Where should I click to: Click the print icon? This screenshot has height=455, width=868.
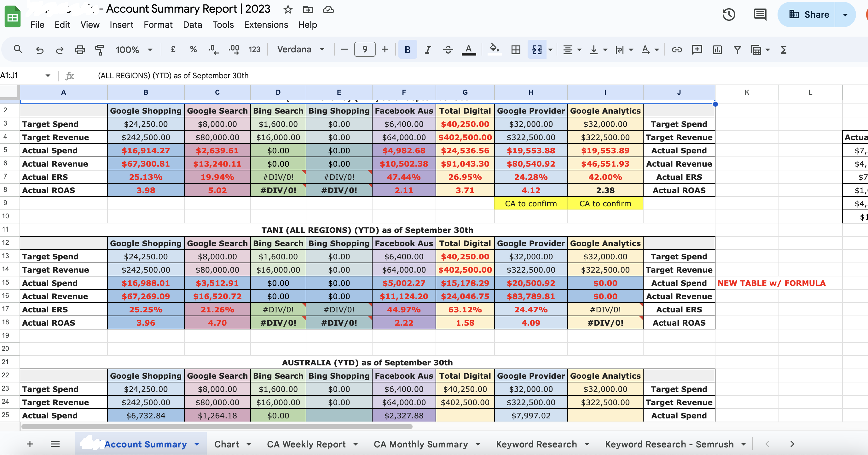click(x=79, y=50)
